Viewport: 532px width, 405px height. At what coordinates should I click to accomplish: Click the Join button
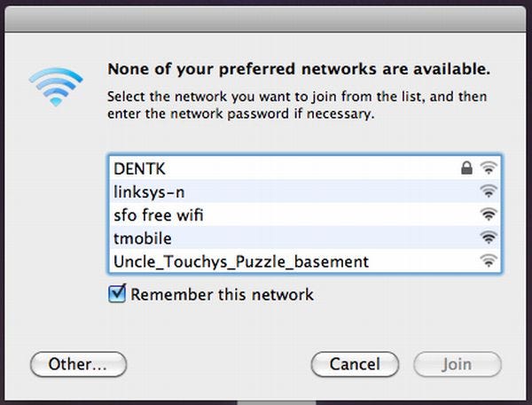pos(456,363)
